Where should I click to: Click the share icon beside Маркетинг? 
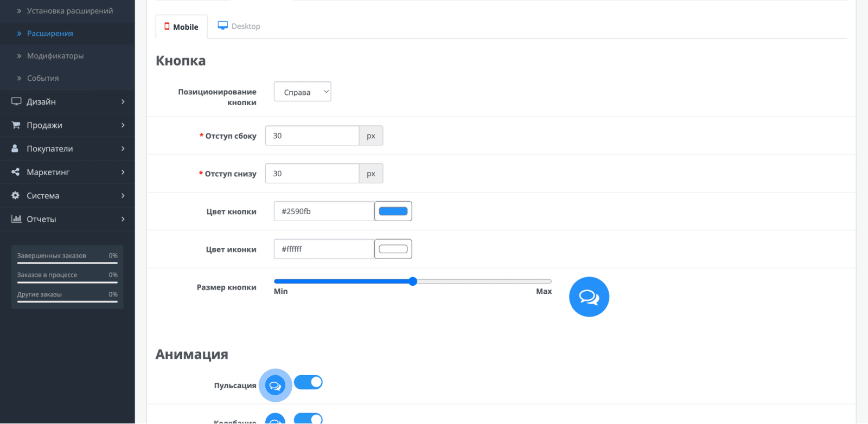click(x=15, y=172)
